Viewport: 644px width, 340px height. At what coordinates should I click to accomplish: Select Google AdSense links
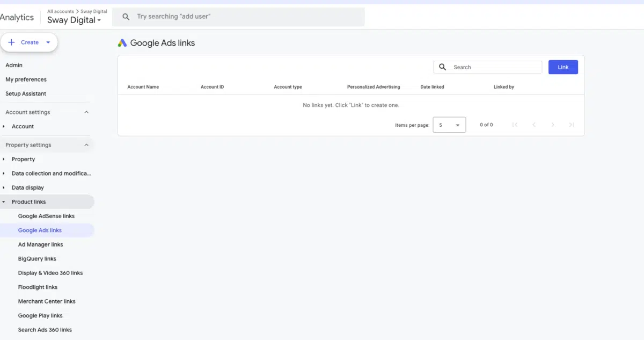coord(46,216)
